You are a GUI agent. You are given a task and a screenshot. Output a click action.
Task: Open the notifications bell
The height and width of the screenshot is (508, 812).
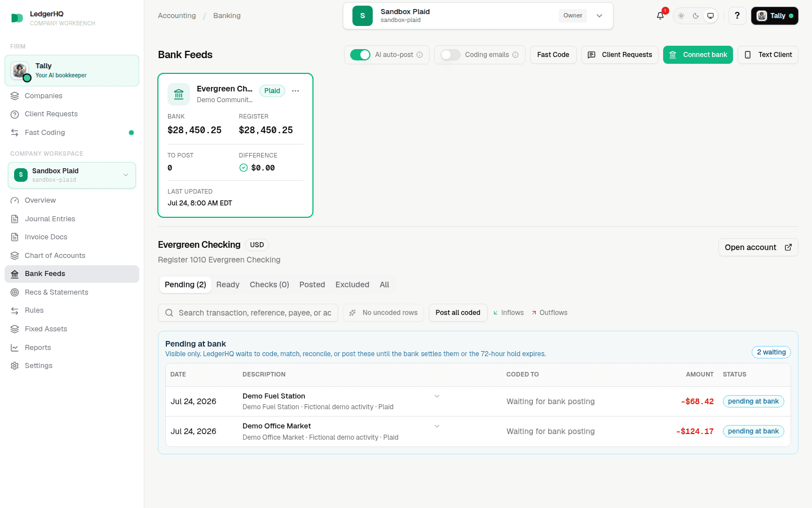coord(660,16)
